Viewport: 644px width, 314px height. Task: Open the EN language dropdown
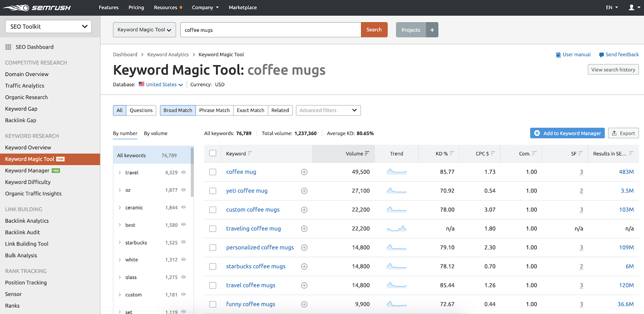(612, 8)
